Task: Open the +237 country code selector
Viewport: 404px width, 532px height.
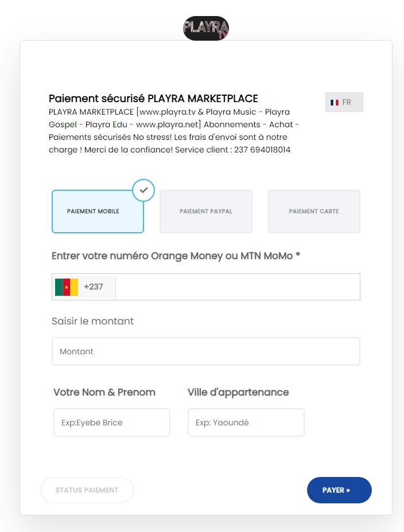Action: (x=84, y=287)
